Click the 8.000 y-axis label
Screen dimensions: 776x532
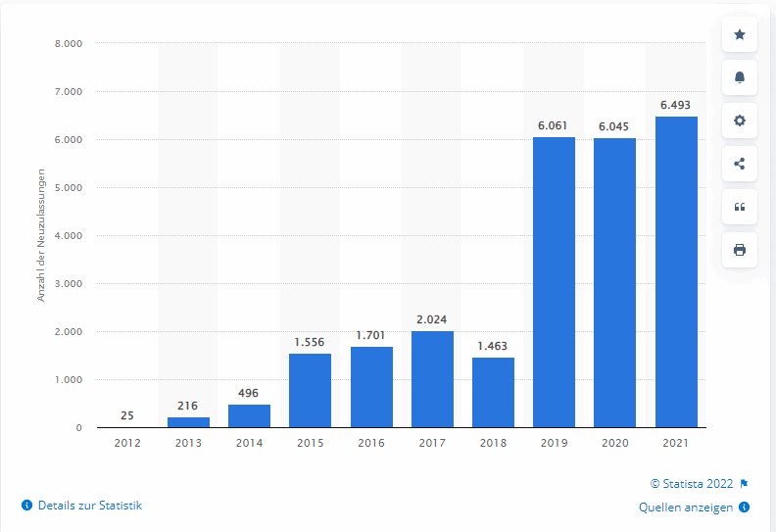tap(69, 43)
